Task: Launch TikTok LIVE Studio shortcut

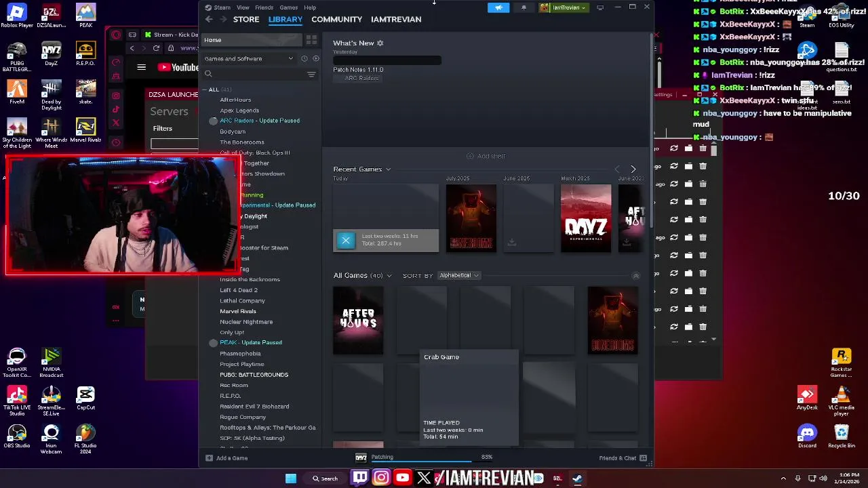Action: 17,401
